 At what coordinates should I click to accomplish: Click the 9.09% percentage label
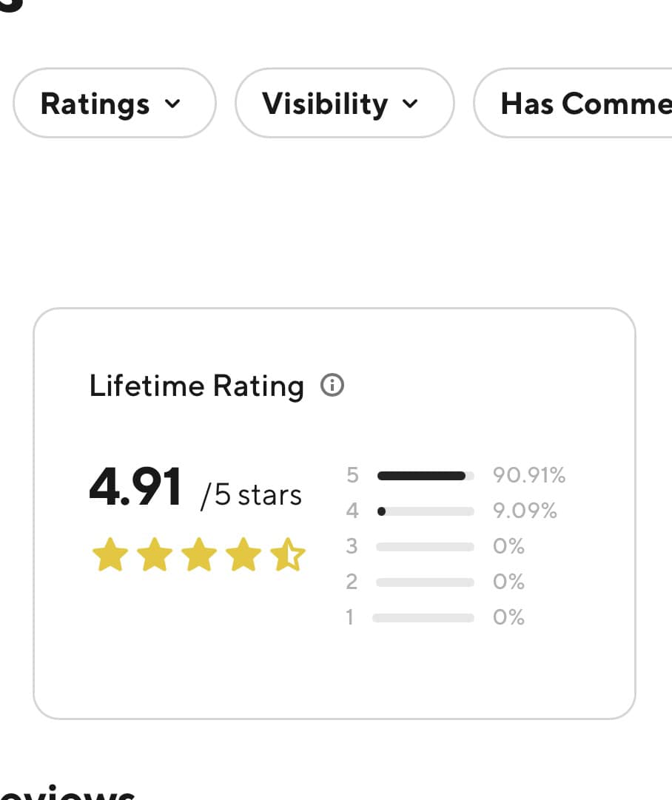click(525, 511)
